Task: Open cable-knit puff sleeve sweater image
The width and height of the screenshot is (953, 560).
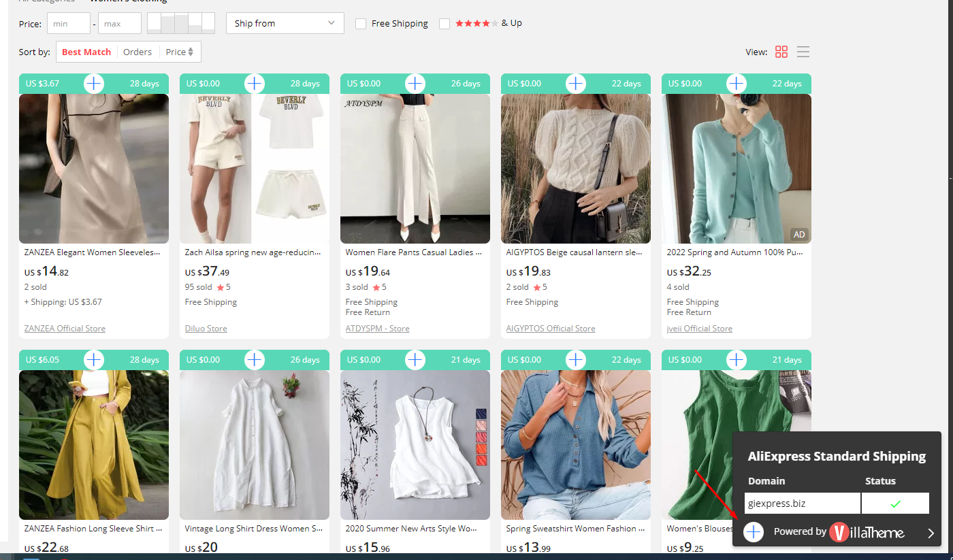Action: pyautogui.click(x=576, y=169)
